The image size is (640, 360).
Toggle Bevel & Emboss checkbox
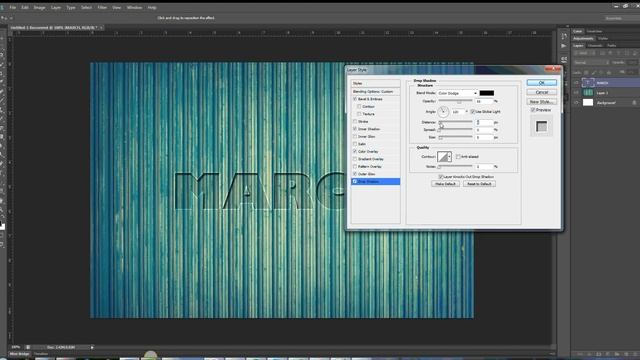pyautogui.click(x=355, y=99)
